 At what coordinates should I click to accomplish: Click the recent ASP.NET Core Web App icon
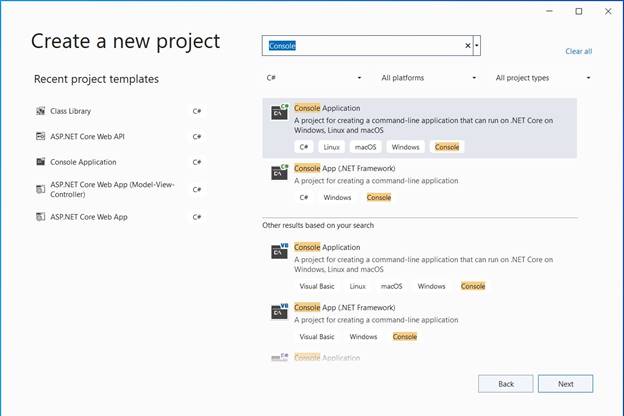click(x=41, y=217)
